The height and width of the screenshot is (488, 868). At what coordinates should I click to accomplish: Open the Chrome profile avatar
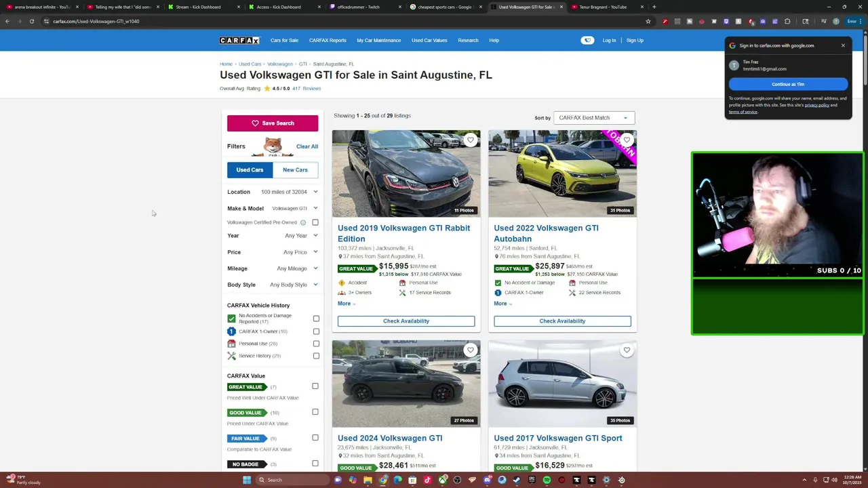(x=836, y=21)
